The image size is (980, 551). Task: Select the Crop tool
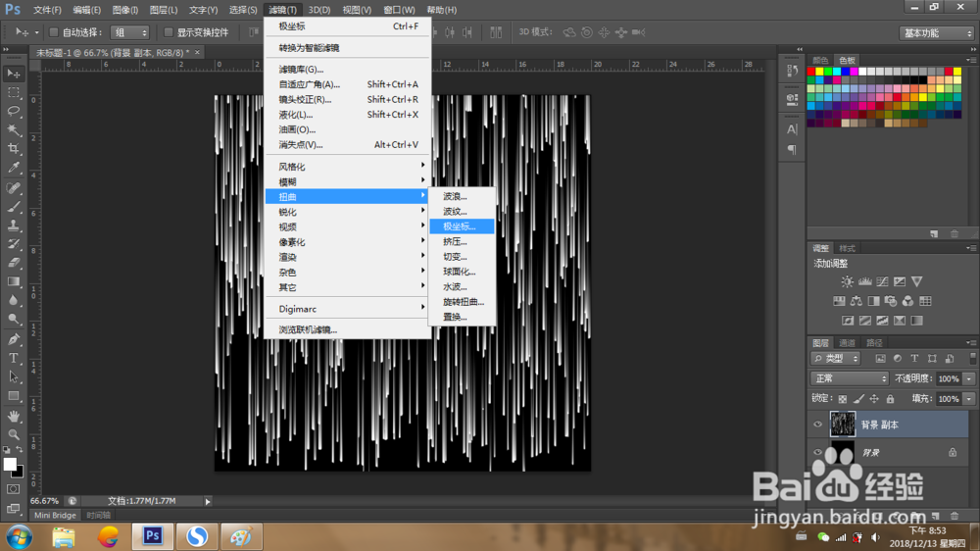[x=13, y=149]
